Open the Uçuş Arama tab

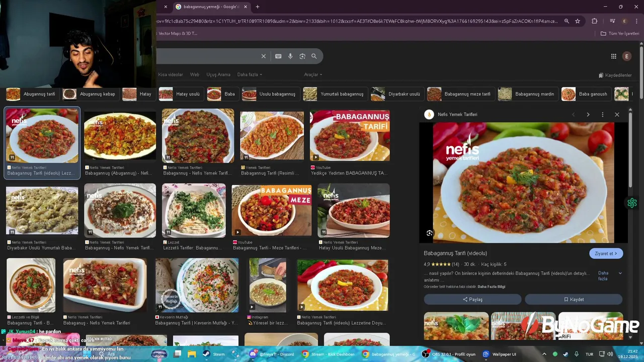[x=218, y=74]
